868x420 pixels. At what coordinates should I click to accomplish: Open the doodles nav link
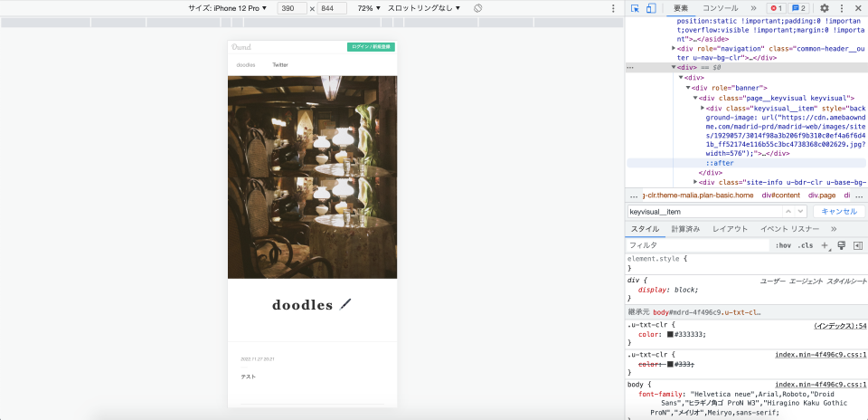pos(246,65)
